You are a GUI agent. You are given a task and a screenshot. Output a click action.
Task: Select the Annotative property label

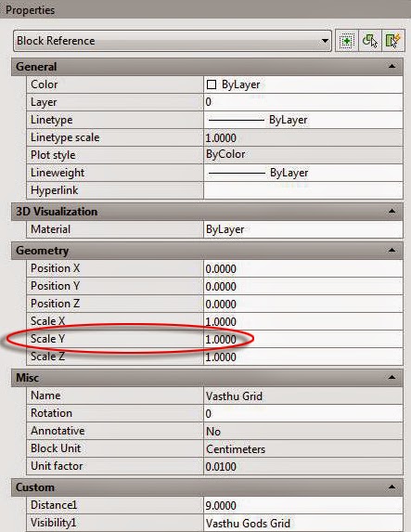(58, 431)
